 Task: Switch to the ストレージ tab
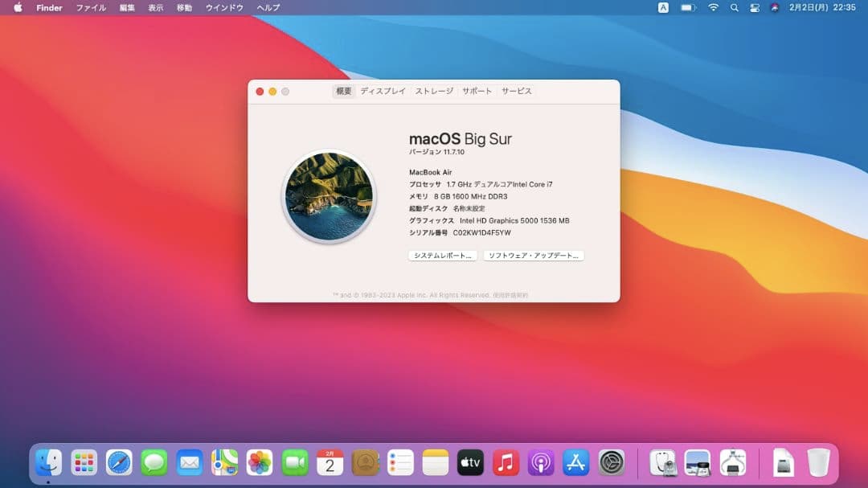tap(433, 91)
